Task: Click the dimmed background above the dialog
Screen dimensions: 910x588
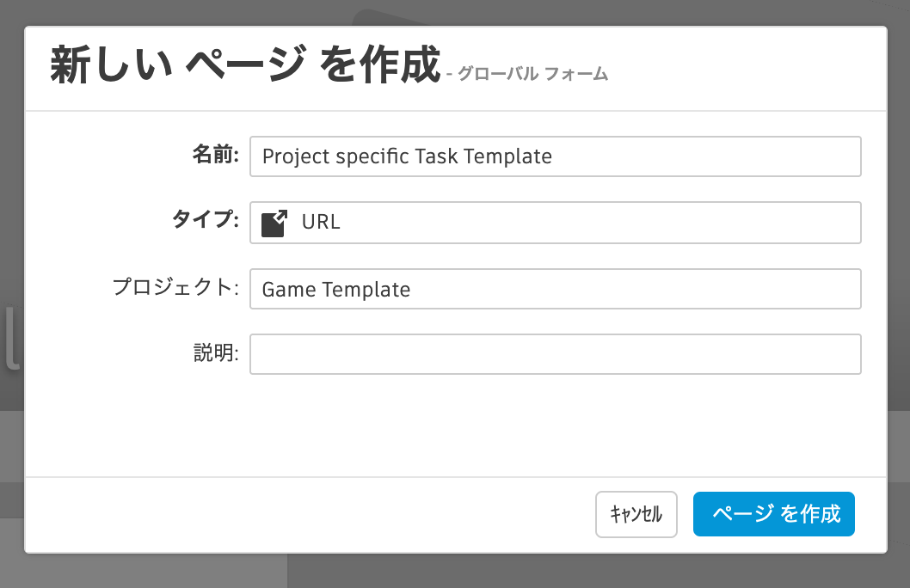Action: click(215, 12)
